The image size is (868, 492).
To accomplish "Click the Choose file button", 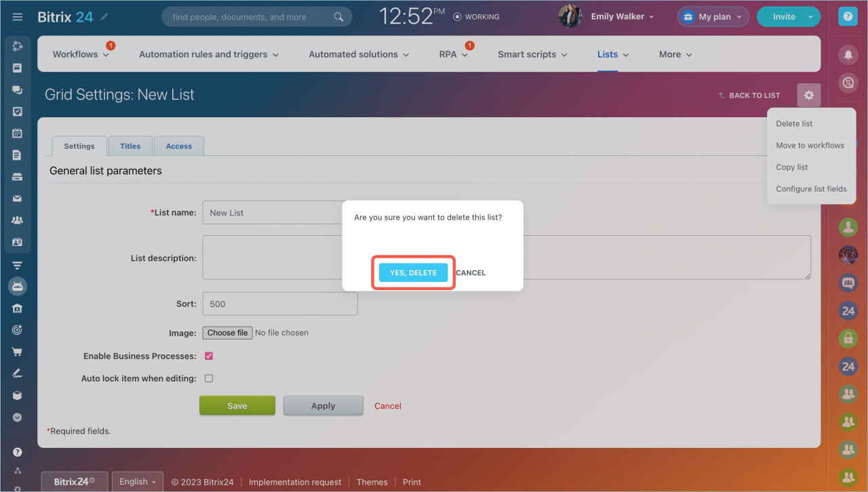I will [x=227, y=333].
